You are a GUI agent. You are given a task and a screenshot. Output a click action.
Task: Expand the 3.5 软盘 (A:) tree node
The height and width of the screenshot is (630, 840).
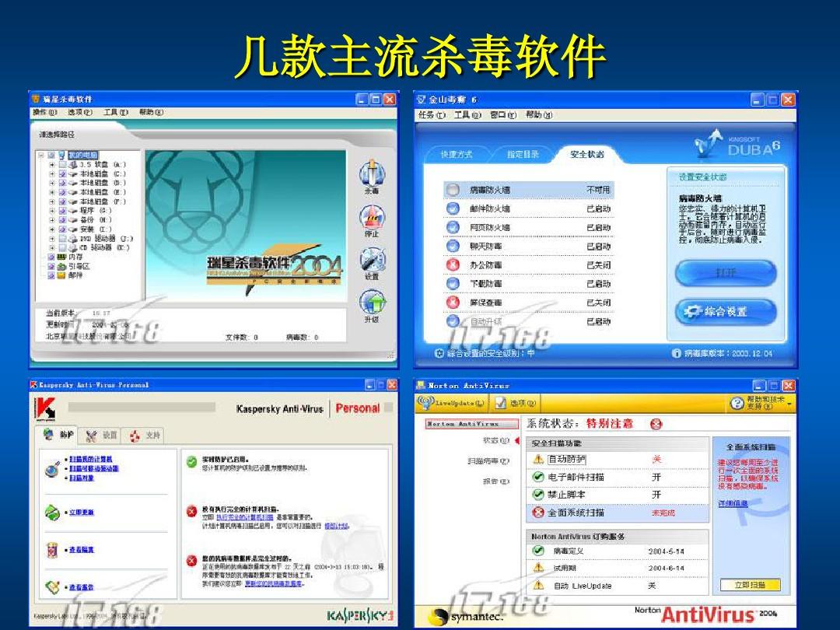pos(53,164)
